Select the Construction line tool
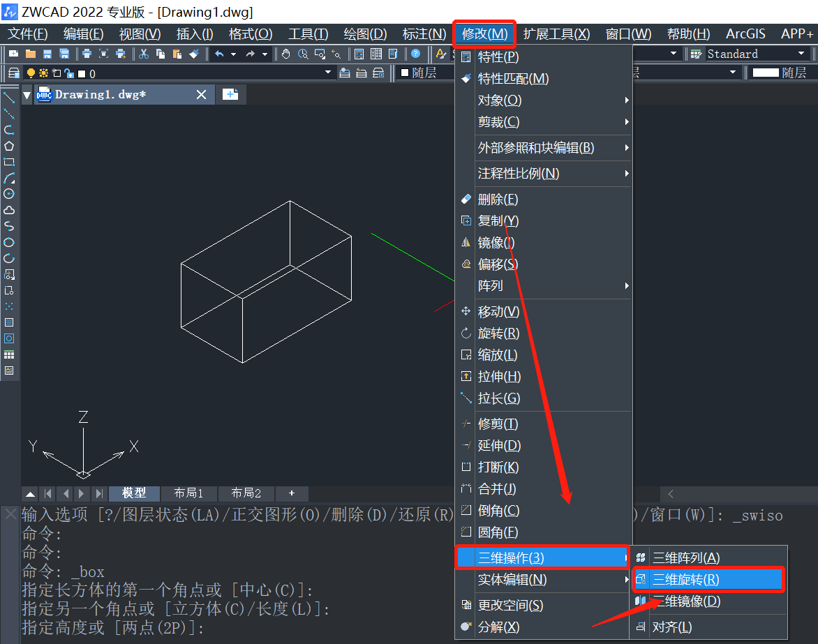The width and height of the screenshot is (818, 644). pos(9,114)
